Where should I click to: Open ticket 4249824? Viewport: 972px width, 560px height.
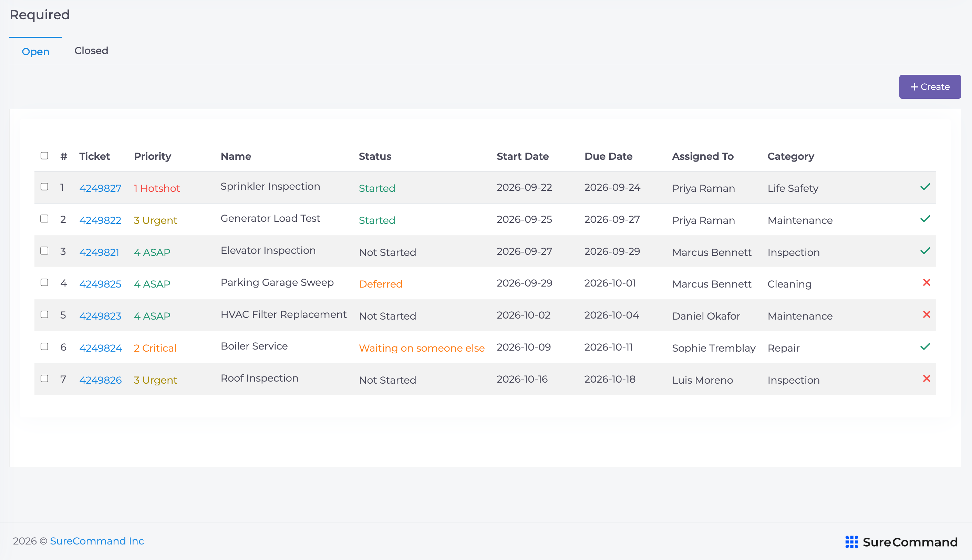100,348
